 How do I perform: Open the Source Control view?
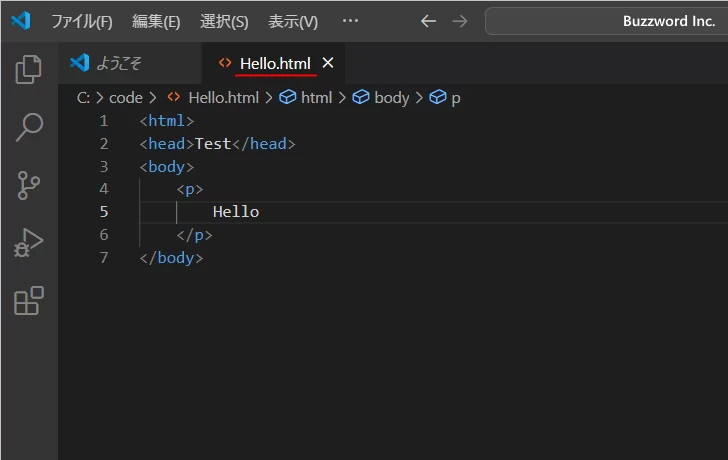point(29,185)
